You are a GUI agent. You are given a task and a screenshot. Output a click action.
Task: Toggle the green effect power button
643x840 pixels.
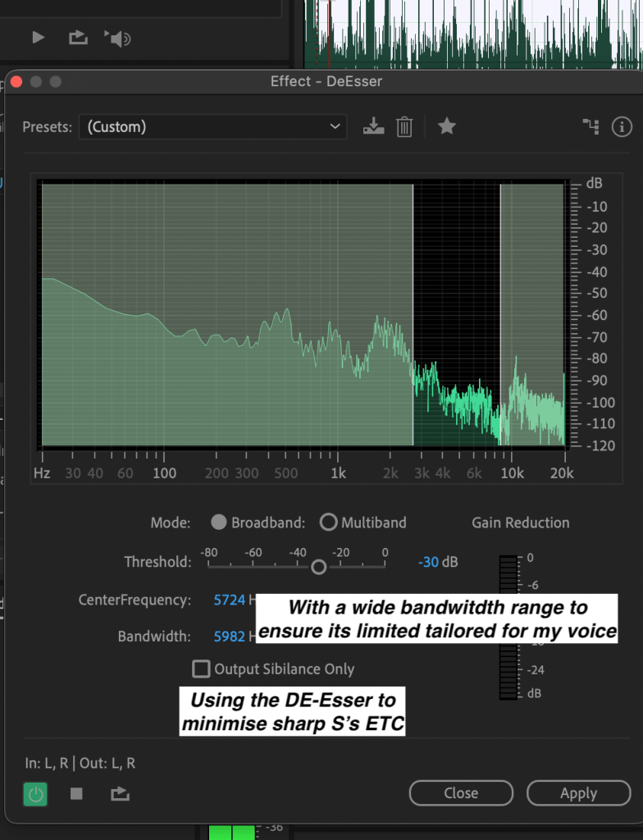[x=35, y=793]
